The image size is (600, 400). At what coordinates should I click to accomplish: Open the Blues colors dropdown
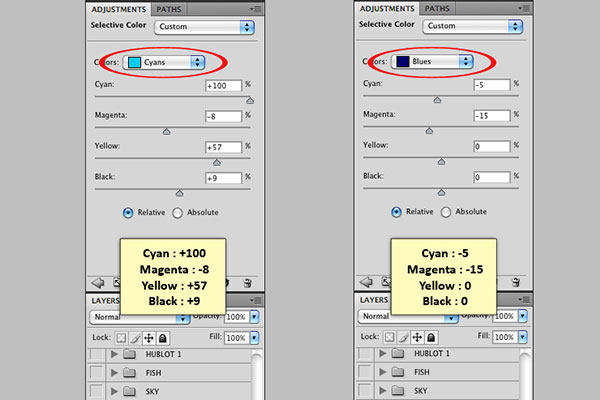pyautogui.click(x=432, y=61)
